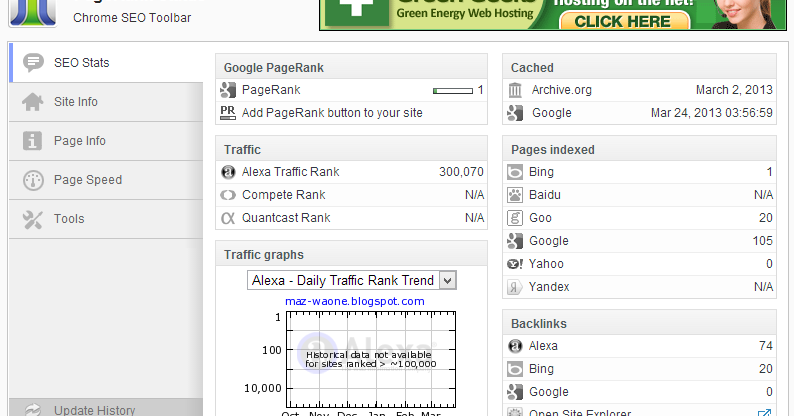794x416 pixels.
Task: Click the Quantcast Rank label
Action: coord(286,218)
